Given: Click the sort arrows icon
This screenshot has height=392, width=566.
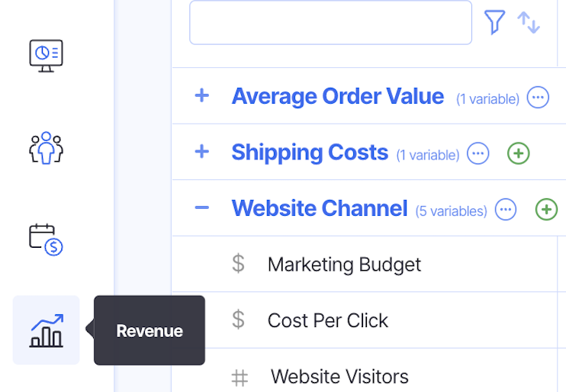Looking at the screenshot, I should point(529,22).
